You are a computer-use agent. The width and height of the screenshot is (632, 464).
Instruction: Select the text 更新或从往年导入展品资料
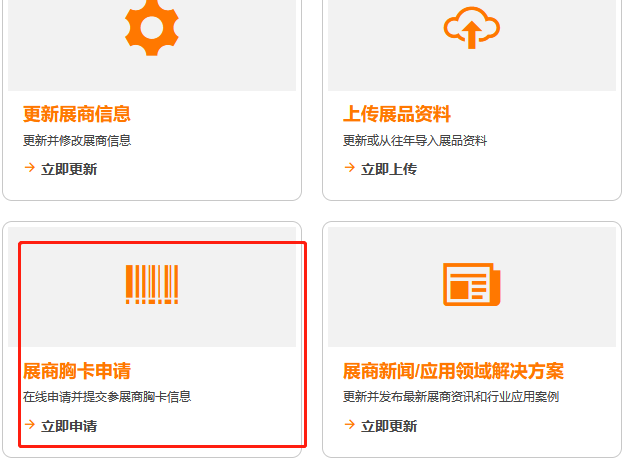[x=415, y=141]
